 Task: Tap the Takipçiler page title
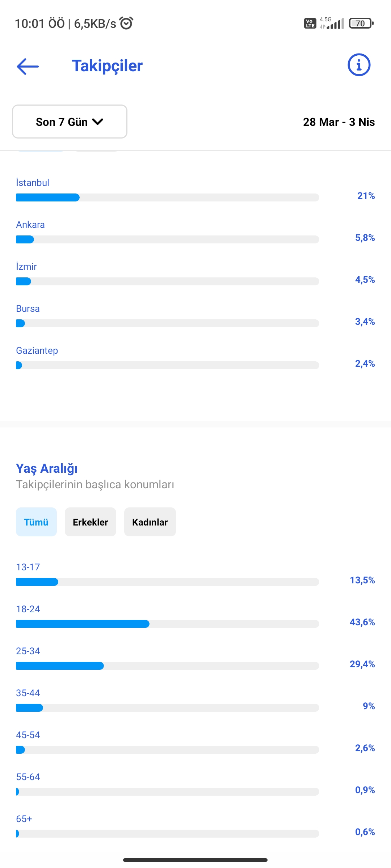coord(107,66)
